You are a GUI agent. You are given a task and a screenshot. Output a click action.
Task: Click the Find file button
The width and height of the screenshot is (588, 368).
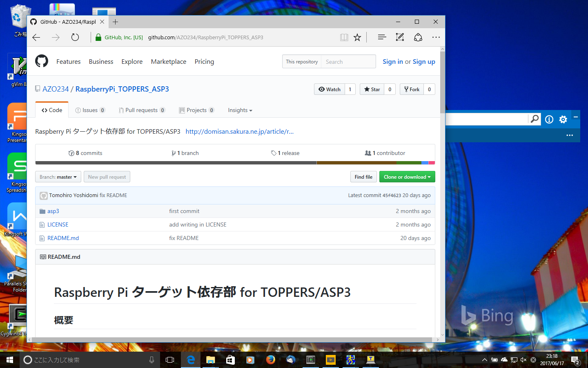363,177
